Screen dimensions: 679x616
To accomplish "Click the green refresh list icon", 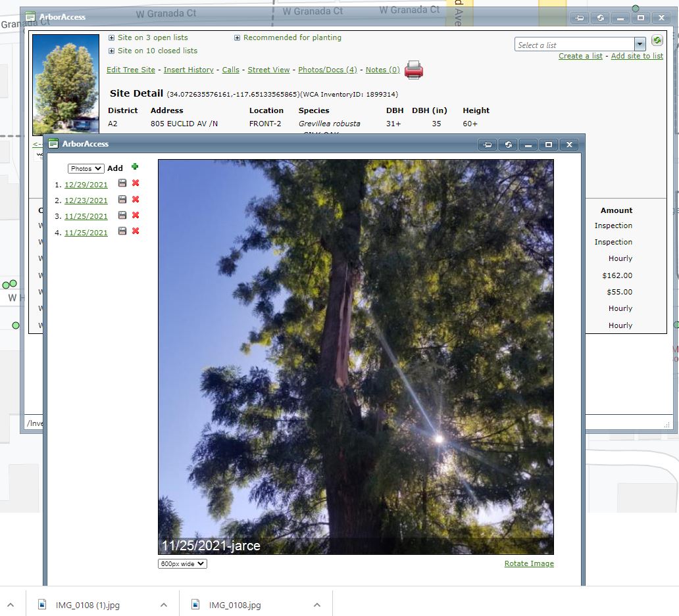I will coord(657,41).
